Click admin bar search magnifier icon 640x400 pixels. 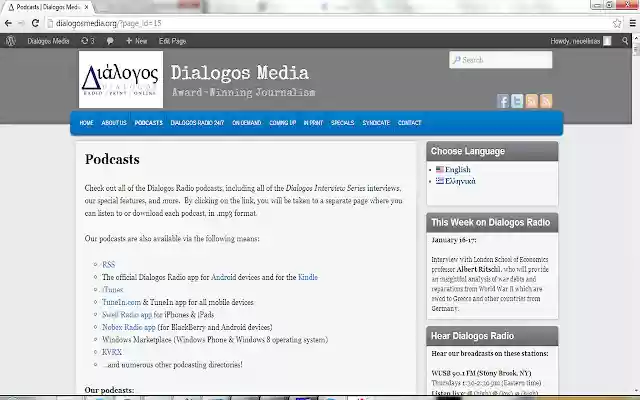625,41
